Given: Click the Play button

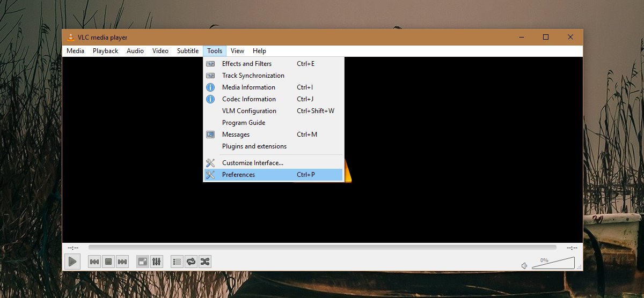Looking at the screenshot, I should (x=72, y=262).
